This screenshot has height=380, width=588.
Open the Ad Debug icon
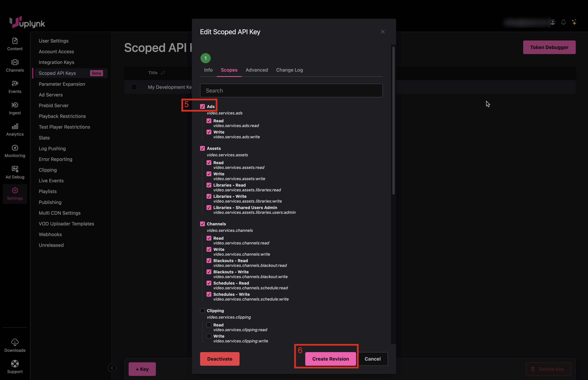point(15,169)
